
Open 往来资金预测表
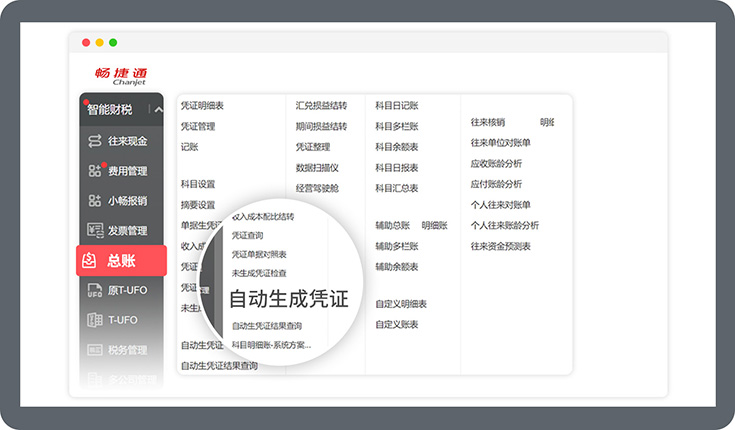[x=501, y=246]
